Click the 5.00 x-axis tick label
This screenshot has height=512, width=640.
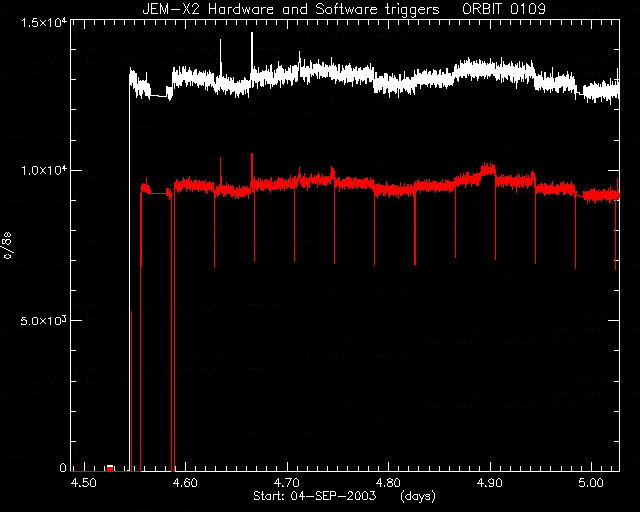591,483
